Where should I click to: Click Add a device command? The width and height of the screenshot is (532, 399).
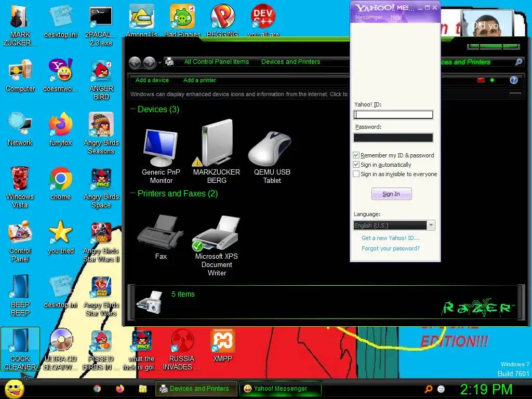click(152, 80)
